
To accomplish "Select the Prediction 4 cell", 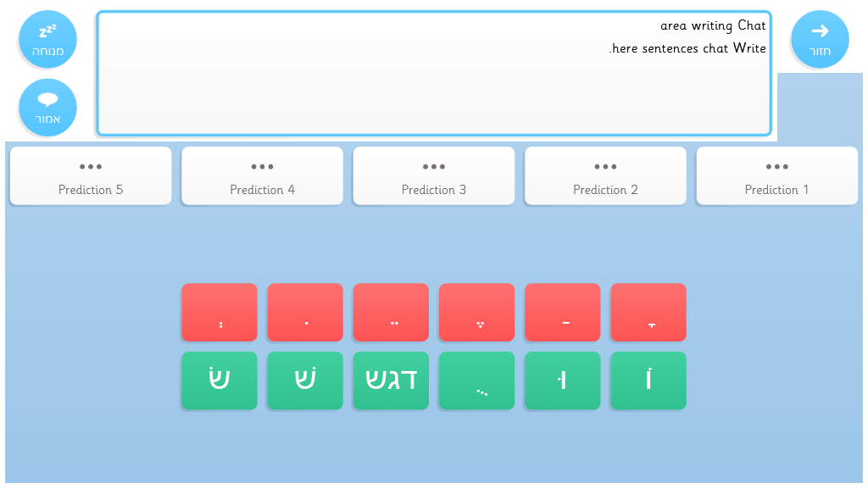I will (262, 176).
